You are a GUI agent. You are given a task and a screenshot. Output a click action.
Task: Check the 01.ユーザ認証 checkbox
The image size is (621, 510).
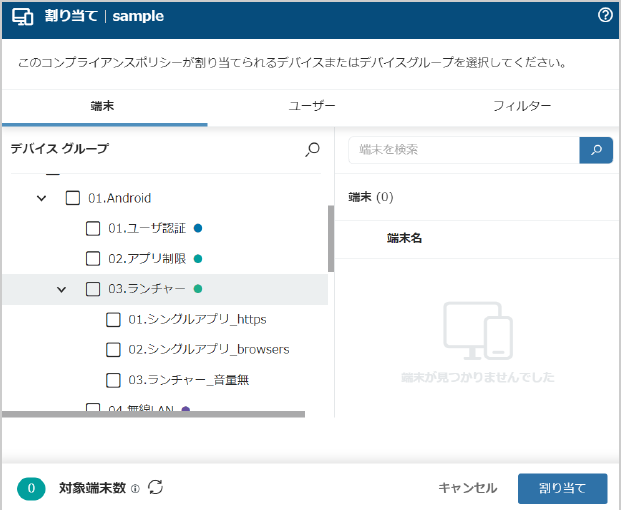[x=93, y=228]
